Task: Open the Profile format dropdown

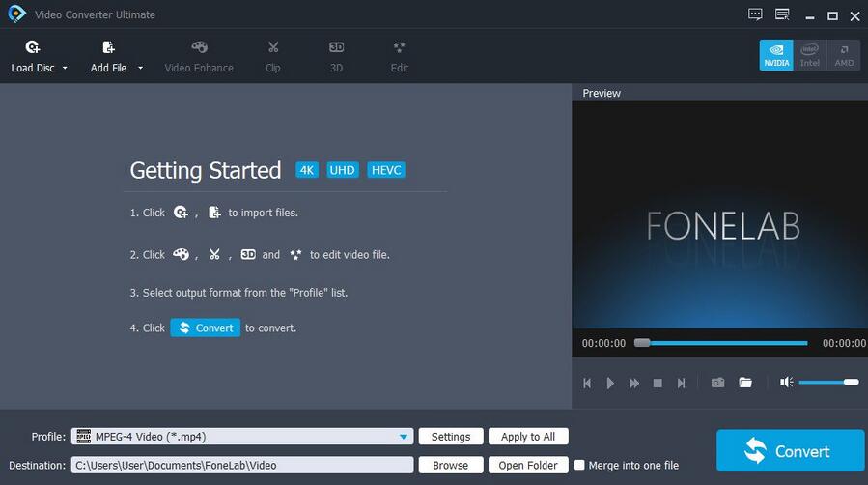Action: [242, 437]
